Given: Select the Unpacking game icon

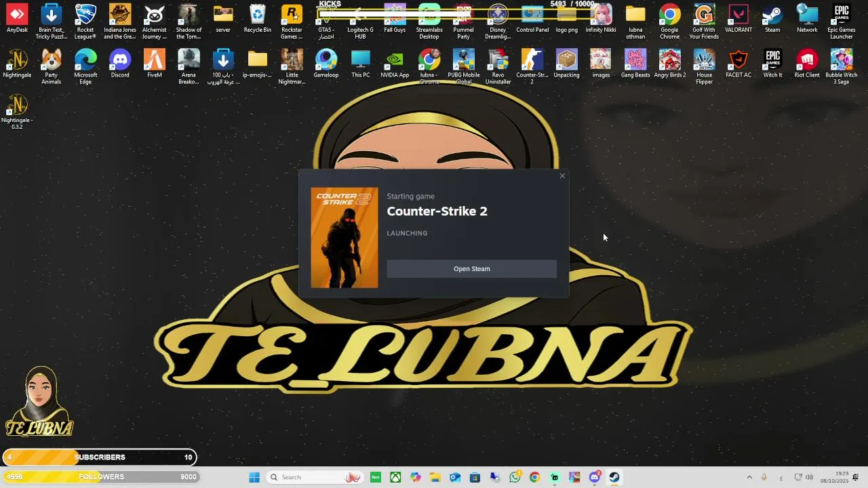Looking at the screenshot, I should (566, 64).
